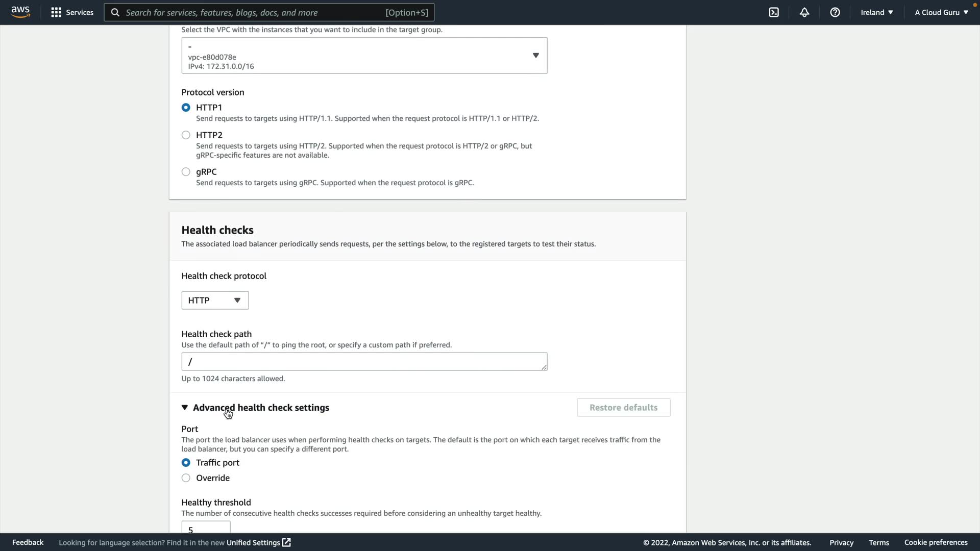Launch the CloudShell terminal icon

point(774,12)
